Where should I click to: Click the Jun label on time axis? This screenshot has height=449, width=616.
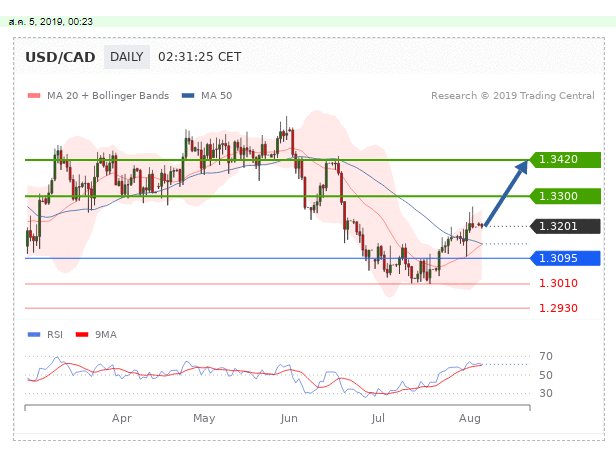click(289, 418)
